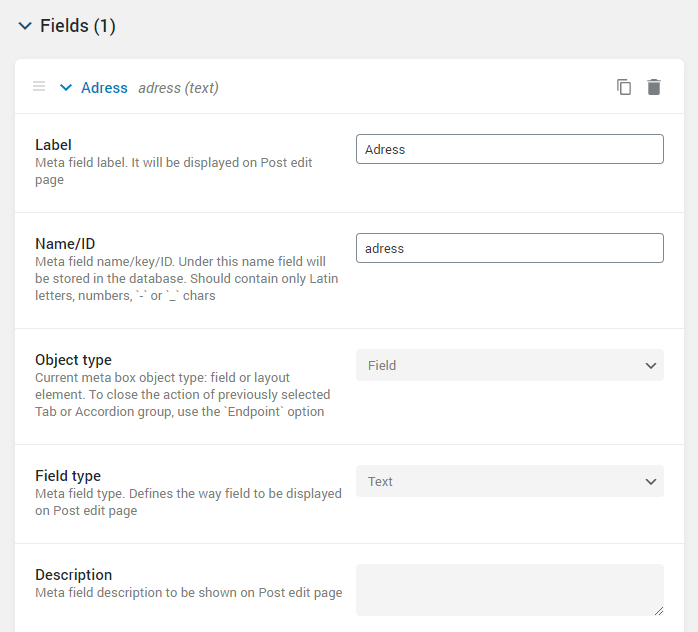This screenshot has height=632, width=698.
Task: Collapse the Adress field chevron
Action: pyautogui.click(x=66, y=88)
